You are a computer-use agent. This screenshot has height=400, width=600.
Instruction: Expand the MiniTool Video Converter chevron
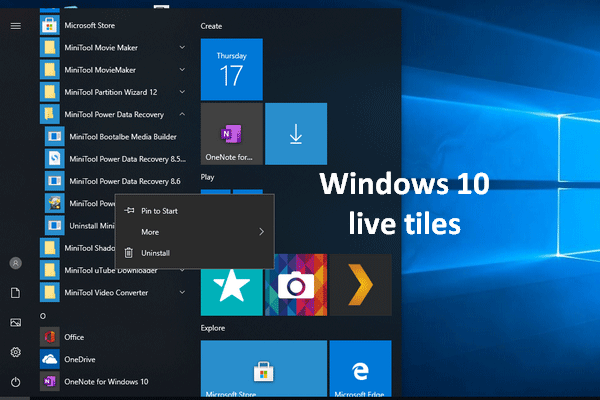pos(182,292)
